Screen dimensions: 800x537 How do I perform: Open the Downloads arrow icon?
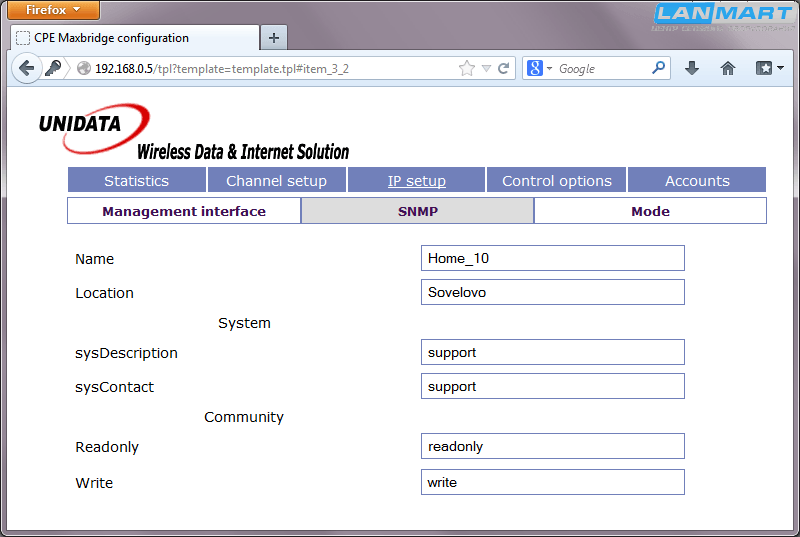[691, 69]
